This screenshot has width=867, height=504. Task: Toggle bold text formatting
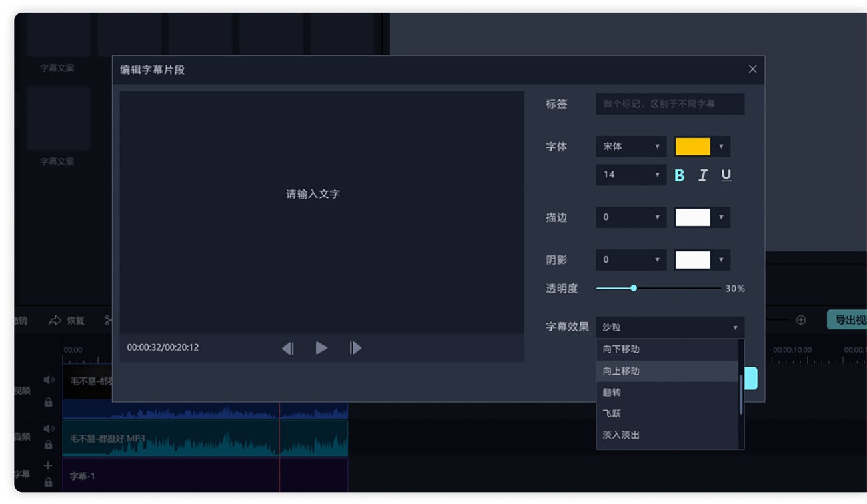[679, 175]
